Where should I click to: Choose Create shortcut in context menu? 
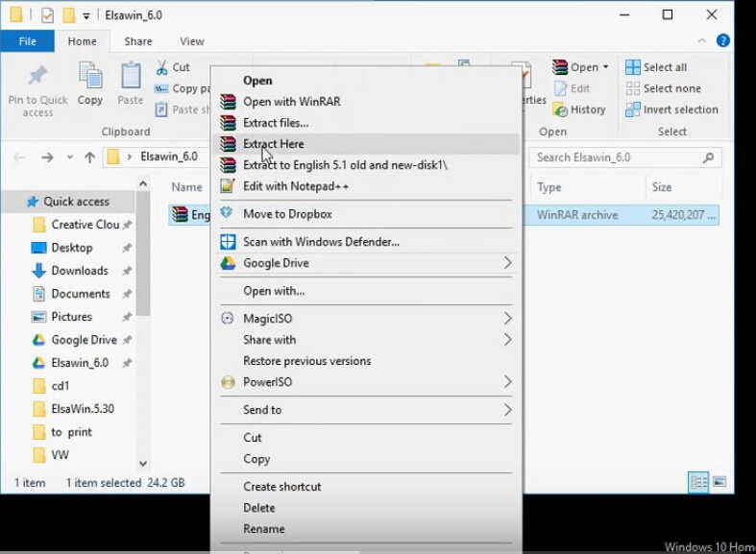tap(366, 487)
